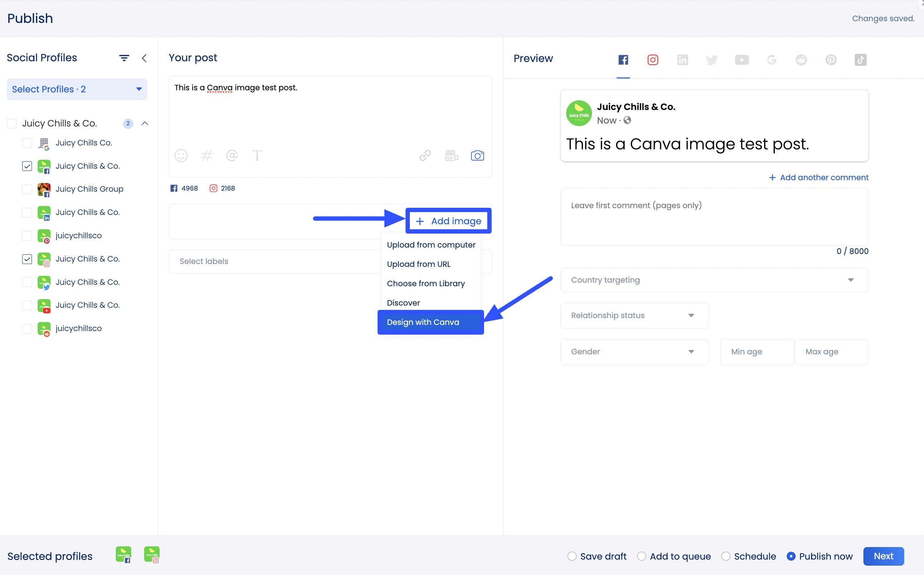Click Add another comment

coord(818,177)
